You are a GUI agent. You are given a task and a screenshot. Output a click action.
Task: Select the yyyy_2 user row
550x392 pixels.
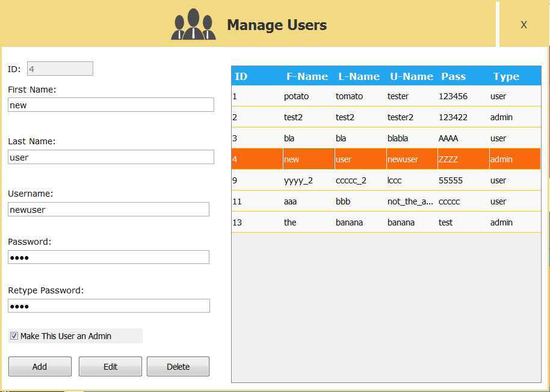[x=361, y=180]
